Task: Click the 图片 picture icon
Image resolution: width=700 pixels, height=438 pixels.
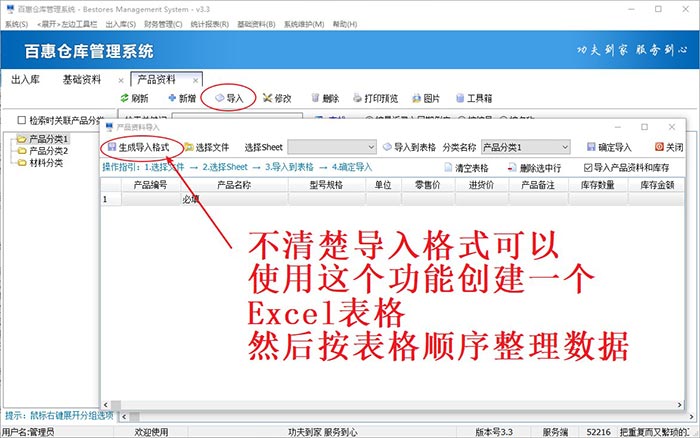Action: point(416,98)
